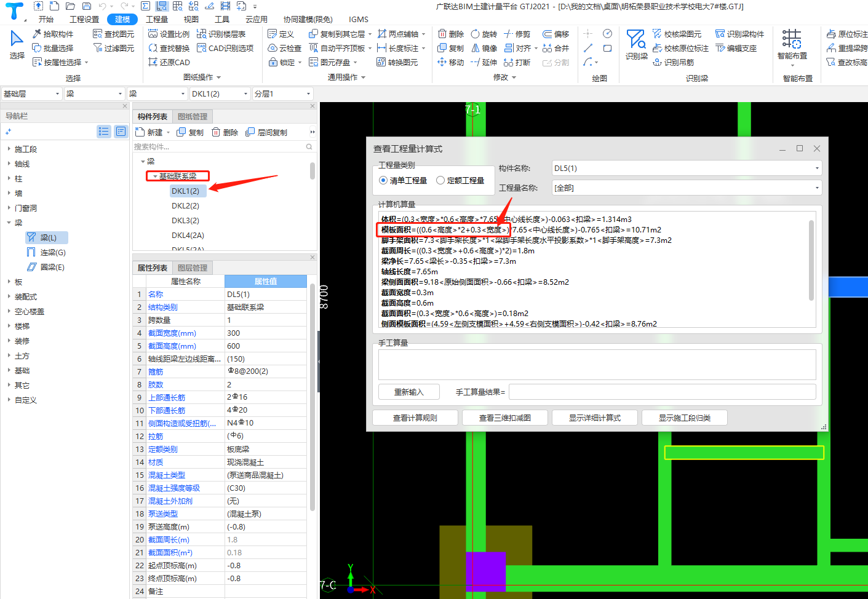Open CAD识别选项 settings
Image resolution: width=868 pixels, height=599 pixels.
tap(225, 48)
